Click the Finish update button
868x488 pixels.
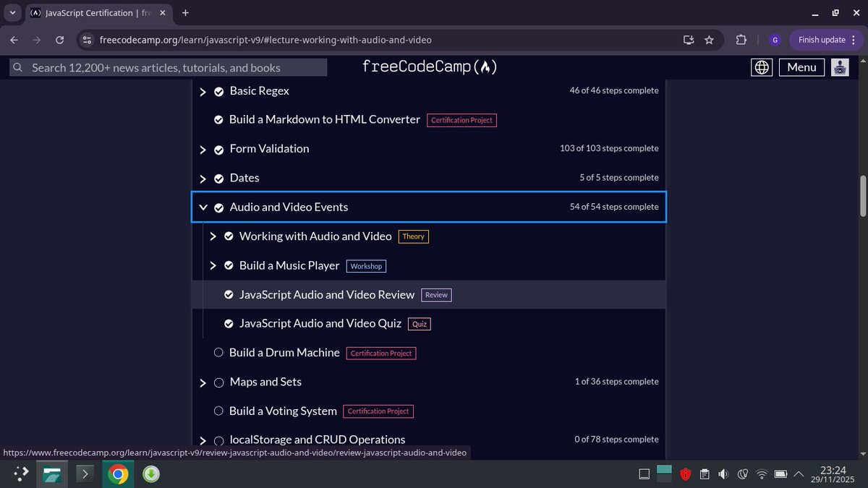click(823, 40)
